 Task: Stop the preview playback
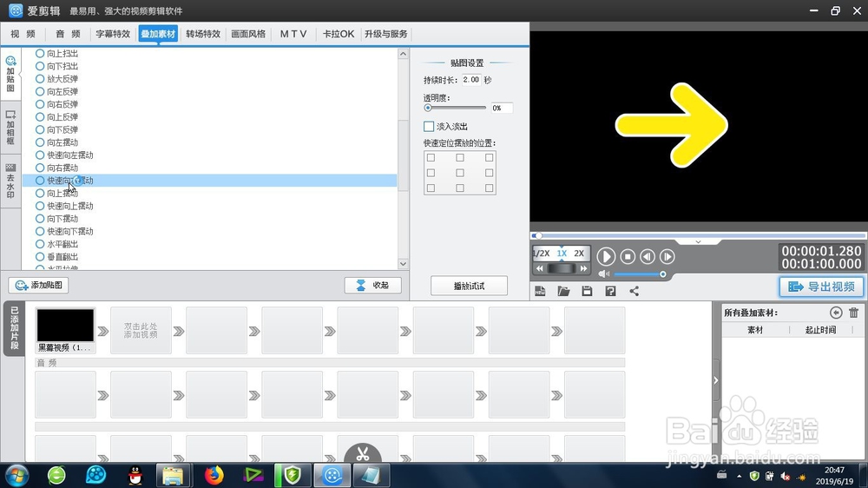(628, 256)
